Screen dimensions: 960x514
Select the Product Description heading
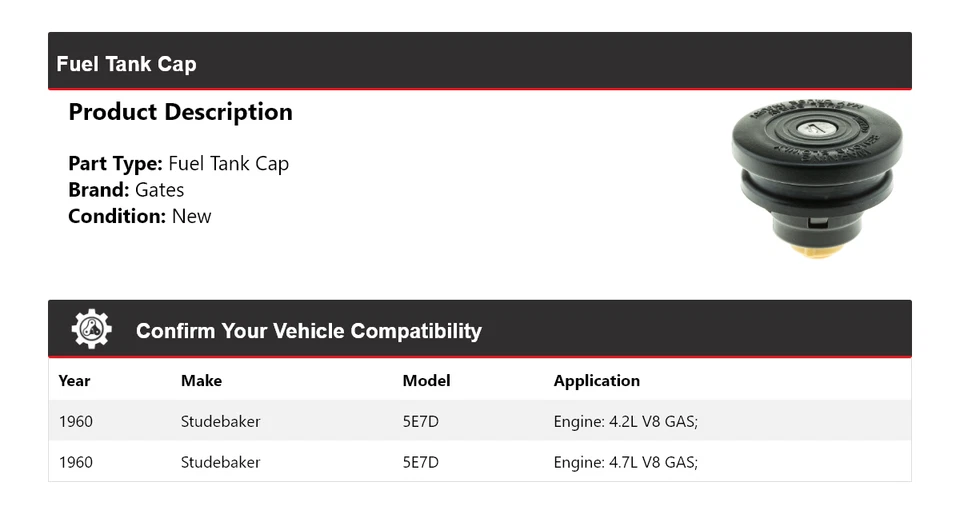(180, 112)
